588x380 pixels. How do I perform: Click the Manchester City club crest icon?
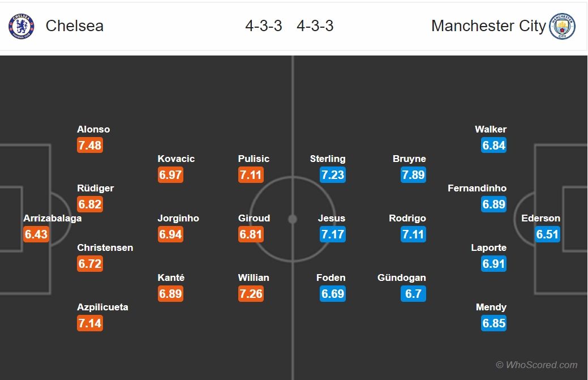562,26
